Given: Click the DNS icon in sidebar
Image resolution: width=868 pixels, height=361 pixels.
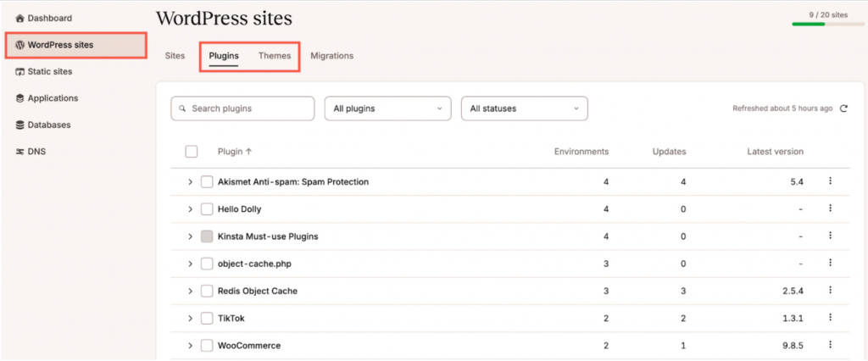Looking at the screenshot, I should click(x=20, y=151).
